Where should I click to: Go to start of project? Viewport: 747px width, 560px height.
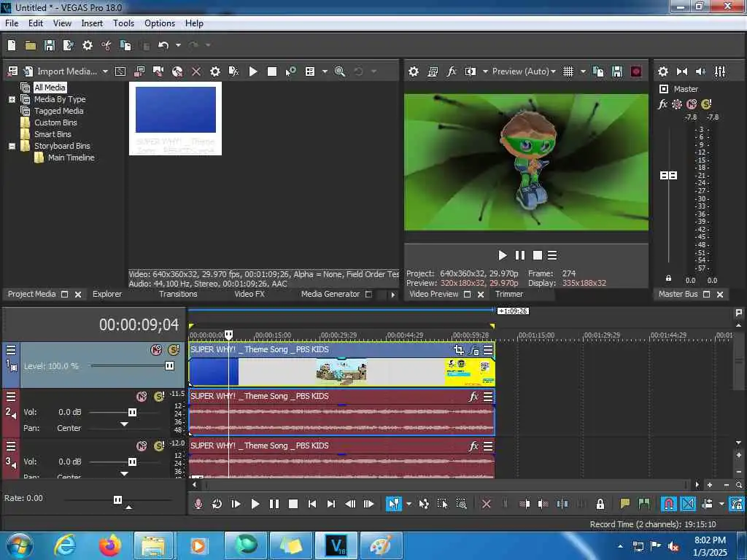[x=312, y=504]
